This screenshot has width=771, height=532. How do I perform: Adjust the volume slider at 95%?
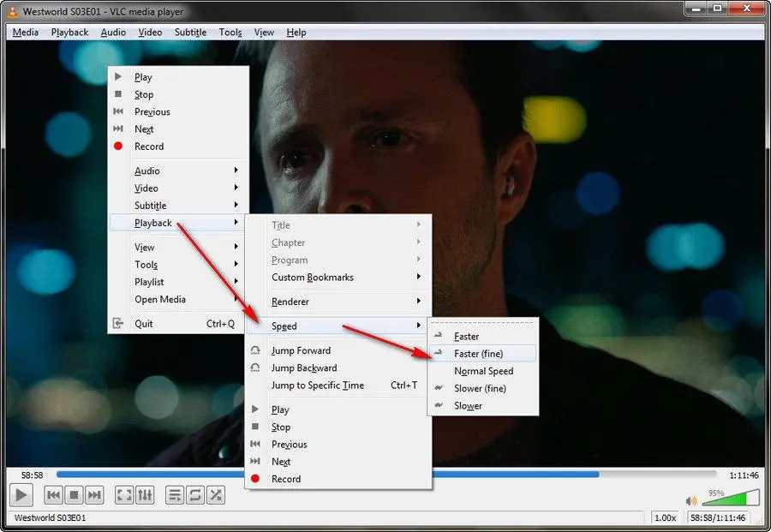pos(731,498)
